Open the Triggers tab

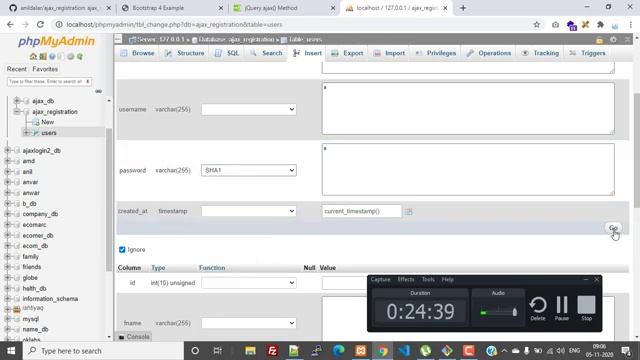[588, 53]
